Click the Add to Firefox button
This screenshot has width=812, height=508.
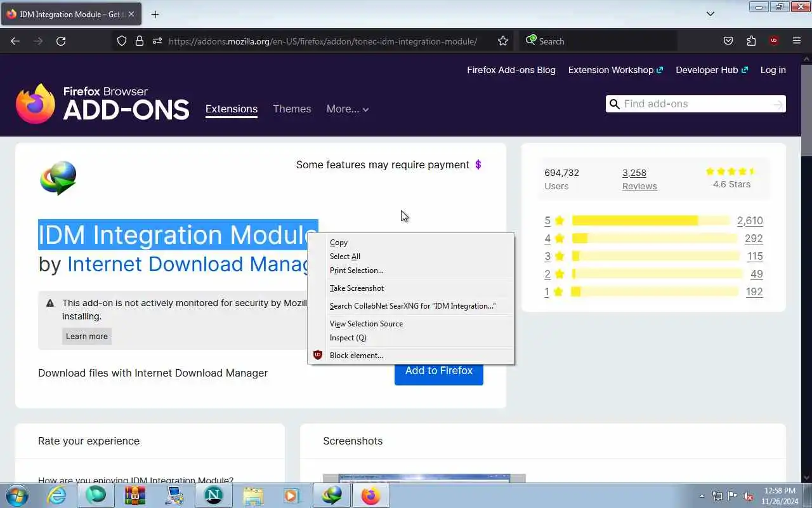[x=439, y=371]
